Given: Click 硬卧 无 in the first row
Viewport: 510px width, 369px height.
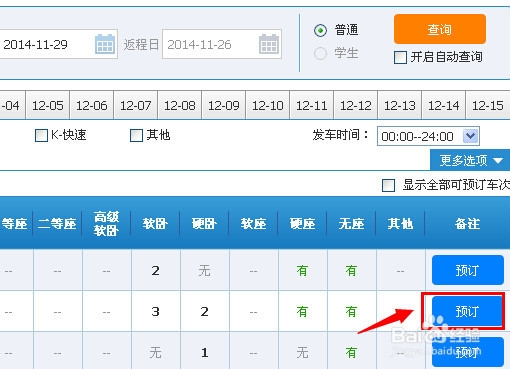Looking at the screenshot, I should [x=204, y=271].
